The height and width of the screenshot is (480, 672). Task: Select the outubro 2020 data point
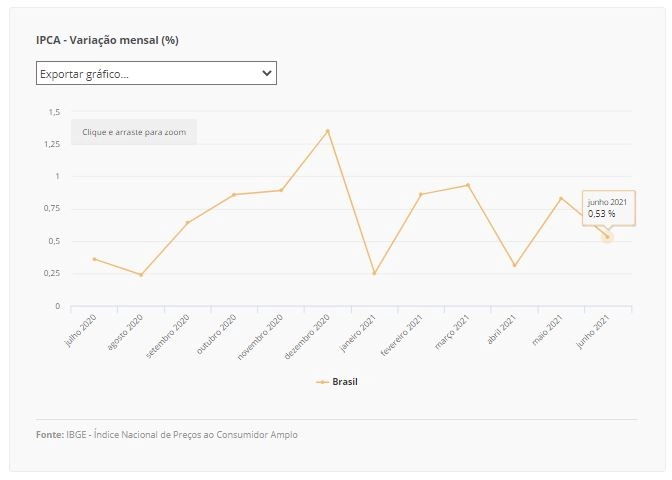[x=234, y=195]
